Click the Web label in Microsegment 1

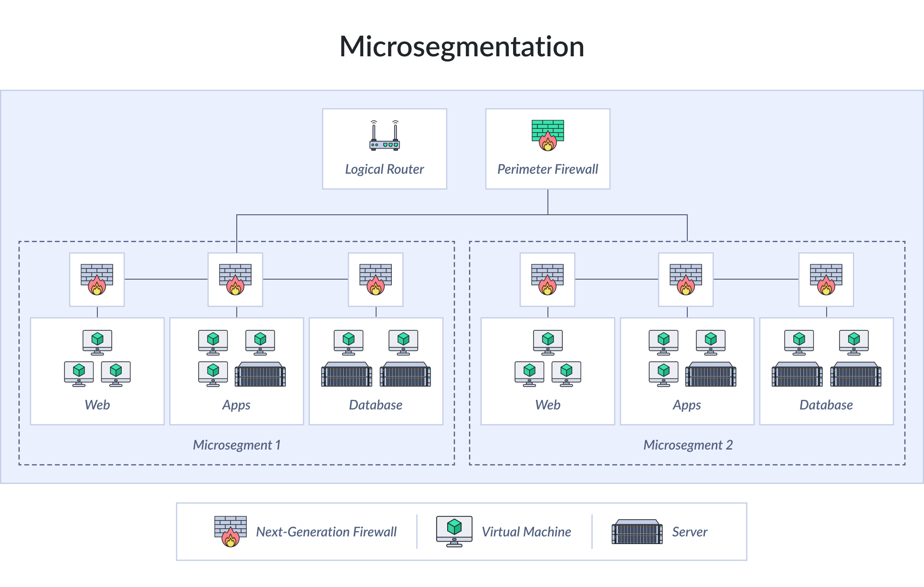coord(97,405)
